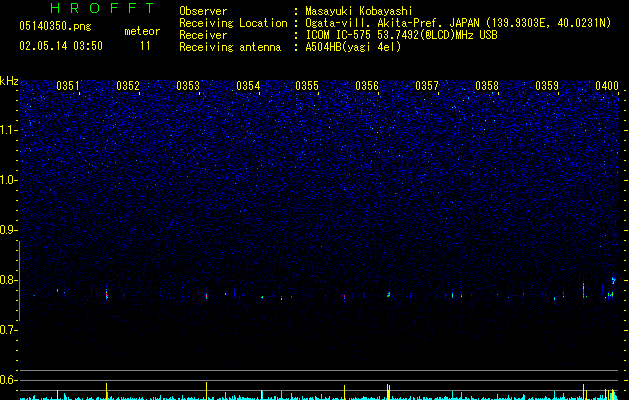Click the 1.0 kHz axis label
Screen dimensions: 629x400
click(x=8, y=180)
